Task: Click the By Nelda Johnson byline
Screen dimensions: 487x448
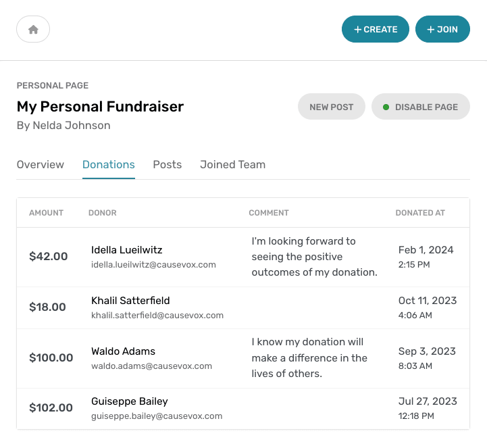Action: pos(63,126)
